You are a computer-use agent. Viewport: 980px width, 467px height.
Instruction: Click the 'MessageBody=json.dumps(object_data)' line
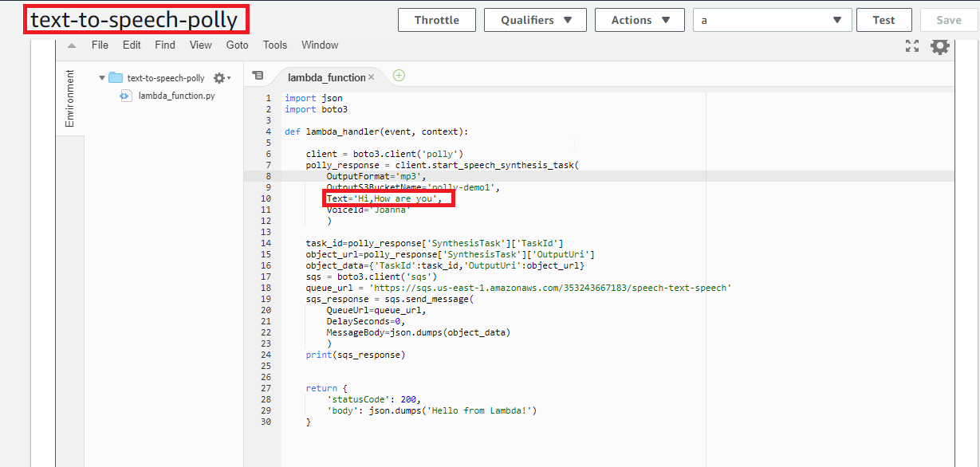tap(418, 332)
